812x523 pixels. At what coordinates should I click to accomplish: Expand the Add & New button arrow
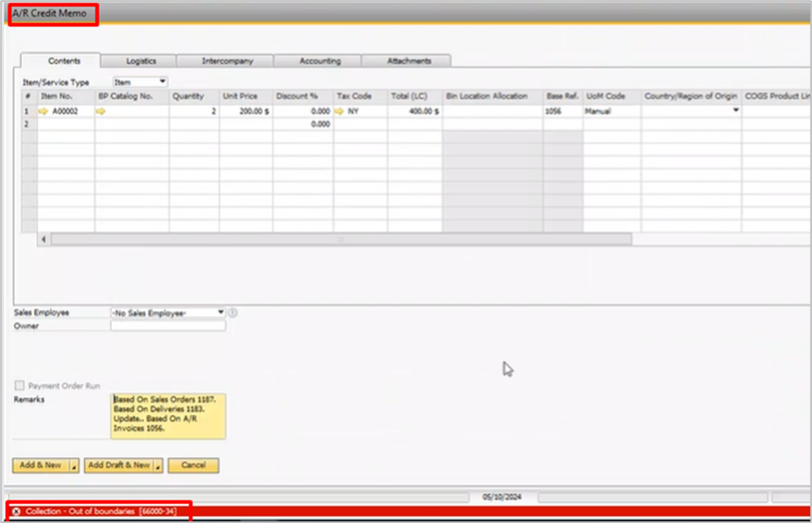[75, 466]
